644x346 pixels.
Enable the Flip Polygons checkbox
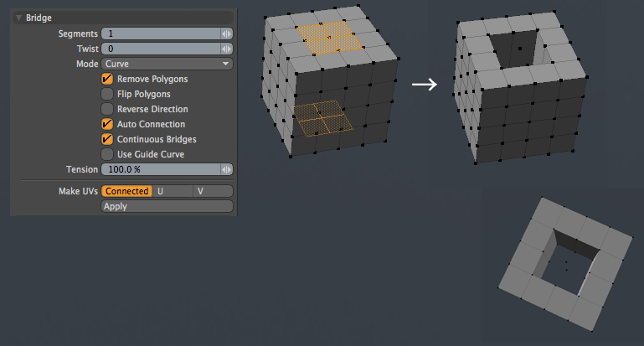tap(107, 94)
